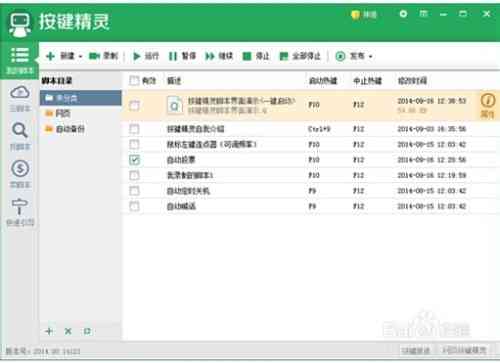Click the camera 录制 (Record) toolbar icon
Screen dimensions: 500x363
point(94,56)
